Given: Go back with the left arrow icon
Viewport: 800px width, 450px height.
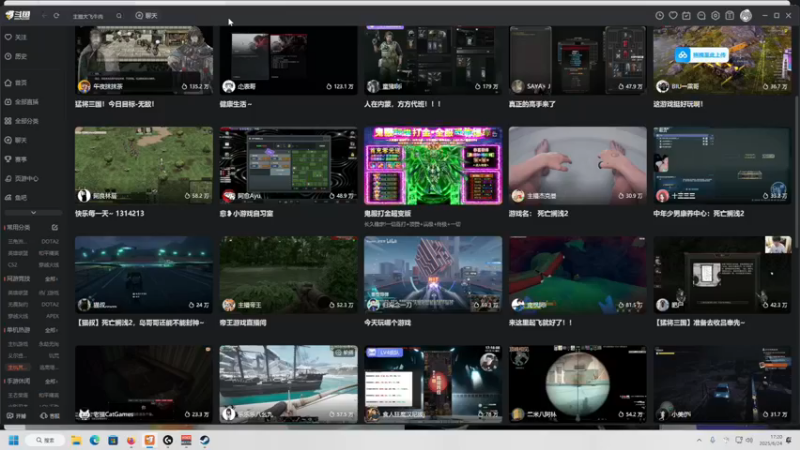Looking at the screenshot, I should [44, 16].
